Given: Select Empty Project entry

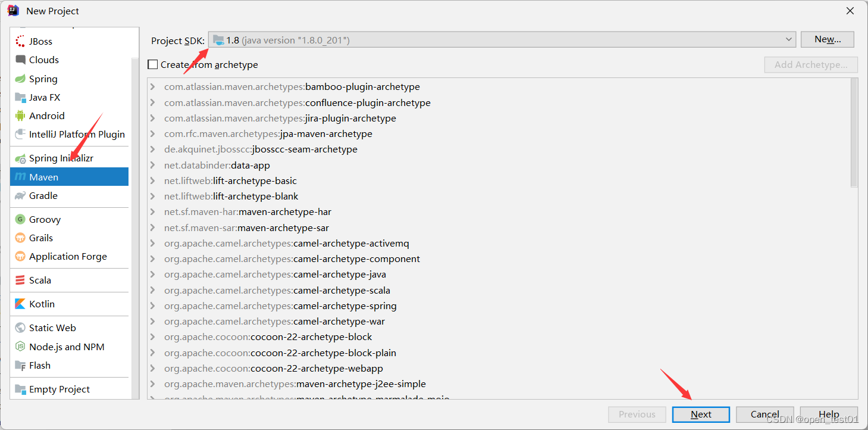Looking at the screenshot, I should click(69, 389).
